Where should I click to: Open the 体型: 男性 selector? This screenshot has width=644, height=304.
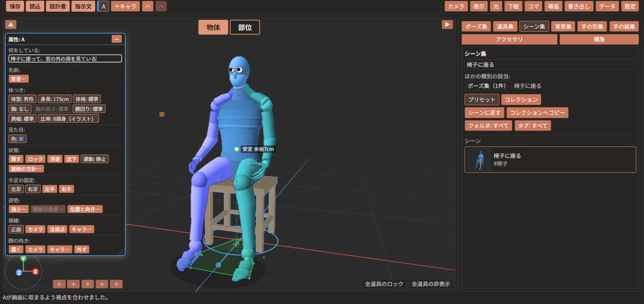click(x=22, y=99)
